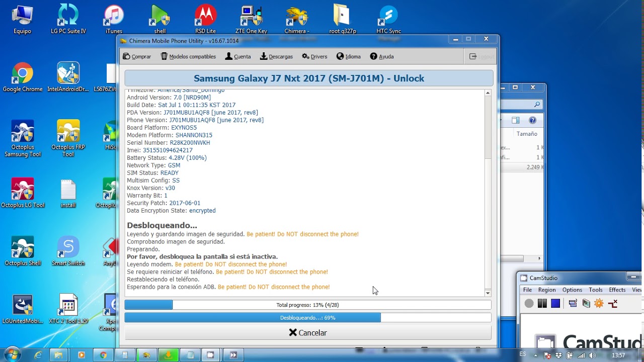Click CamStudio toggle view toolbar icon
This screenshot has height=362, width=644.
573,303
